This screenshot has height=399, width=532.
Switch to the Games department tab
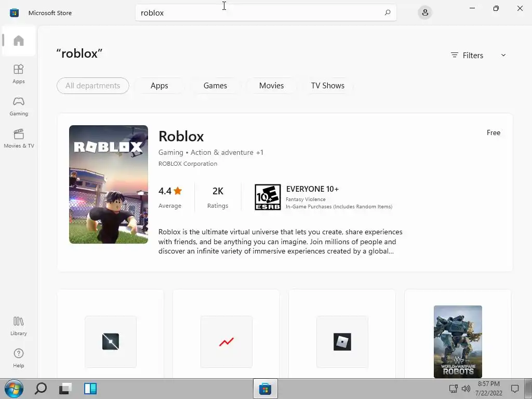coord(216,86)
